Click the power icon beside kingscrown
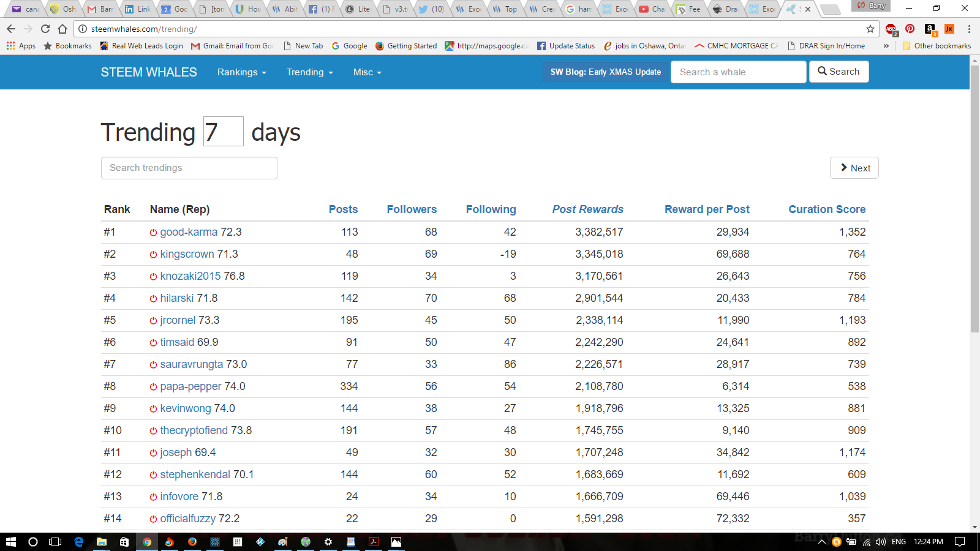980x551 pixels. [x=153, y=255]
